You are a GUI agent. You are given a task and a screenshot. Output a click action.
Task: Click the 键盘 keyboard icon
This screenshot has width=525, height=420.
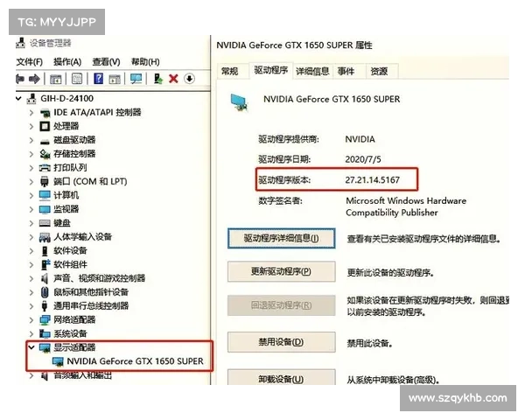45,223
